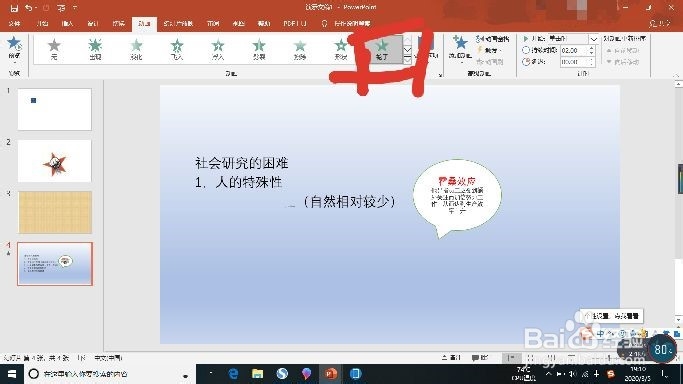Switch to Normal view icon in status bar
Screen dimensions: 683x384
pyautogui.click(x=511, y=358)
